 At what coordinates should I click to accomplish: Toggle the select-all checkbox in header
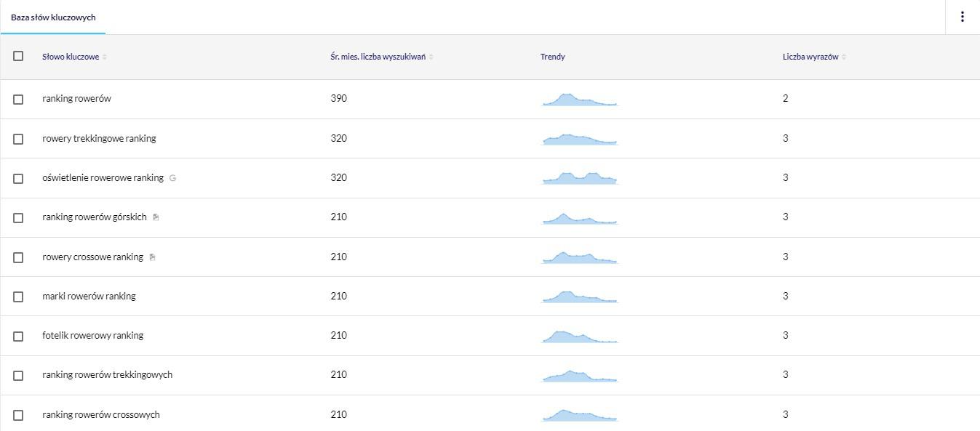[x=18, y=56]
